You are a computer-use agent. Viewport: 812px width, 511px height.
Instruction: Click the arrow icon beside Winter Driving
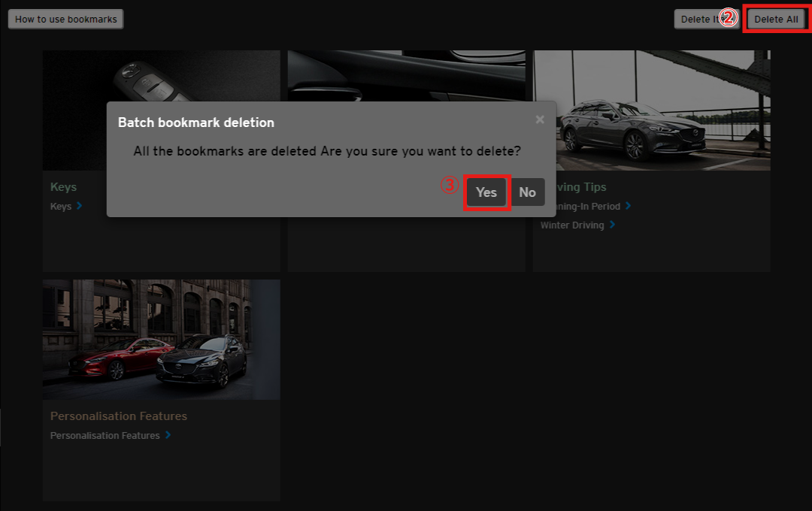[x=613, y=225]
